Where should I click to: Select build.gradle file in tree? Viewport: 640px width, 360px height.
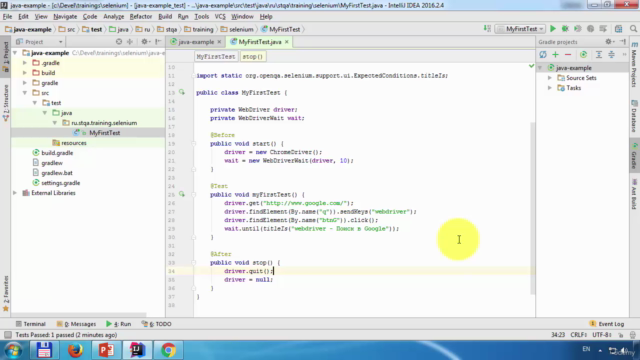tap(57, 153)
